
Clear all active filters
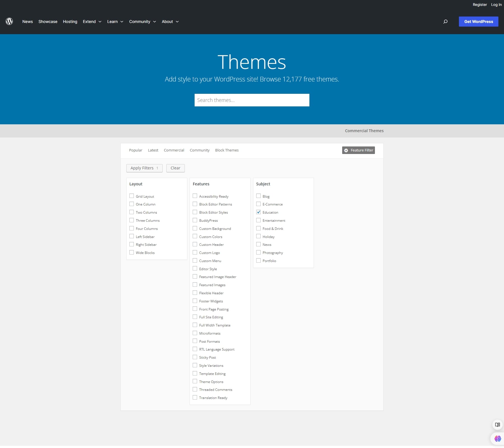pos(175,168)
